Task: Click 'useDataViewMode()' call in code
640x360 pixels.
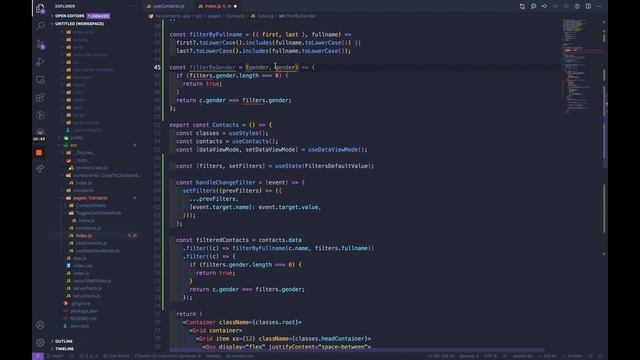Action: 337,150
